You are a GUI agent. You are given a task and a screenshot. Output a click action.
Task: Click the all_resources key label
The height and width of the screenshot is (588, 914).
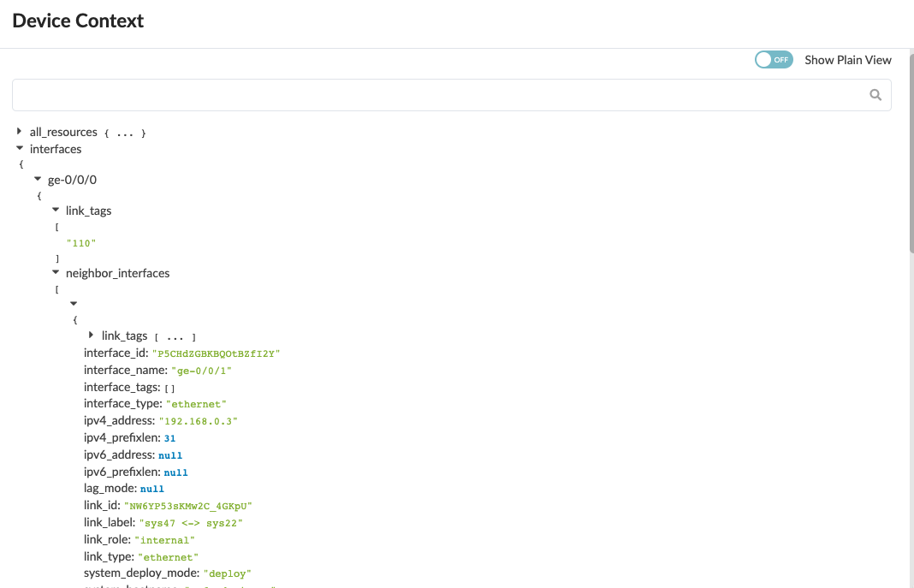63,133
